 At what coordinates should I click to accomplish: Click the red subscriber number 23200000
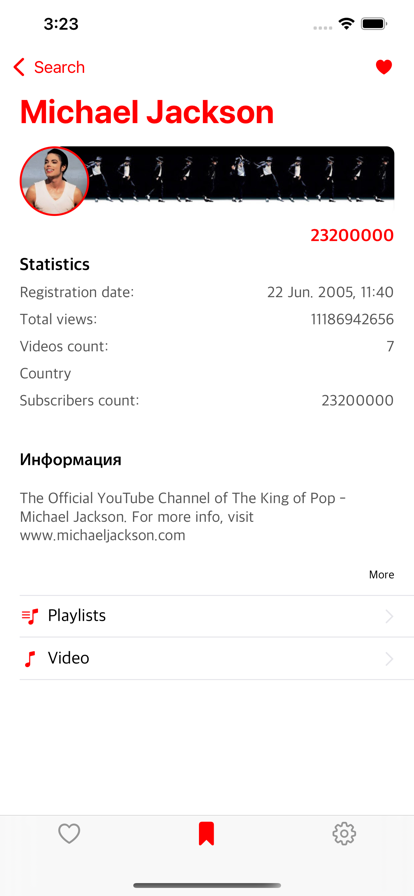[352, 235]
